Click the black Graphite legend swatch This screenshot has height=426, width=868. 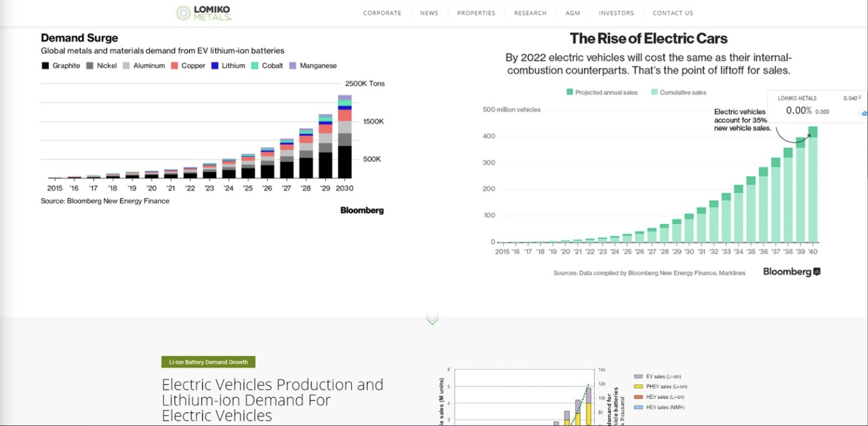click(x=45, y=66)
